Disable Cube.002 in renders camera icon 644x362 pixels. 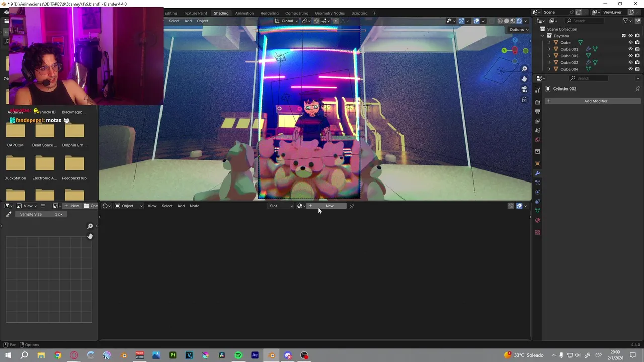coord(637,56)
